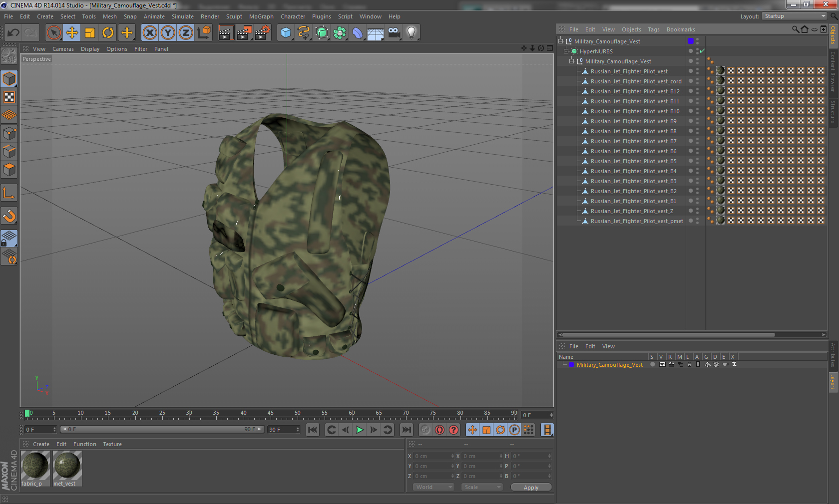This screenshot has height=504, width=839.
Task: Add a HyperNURBS generator icon
Action: 322,33
